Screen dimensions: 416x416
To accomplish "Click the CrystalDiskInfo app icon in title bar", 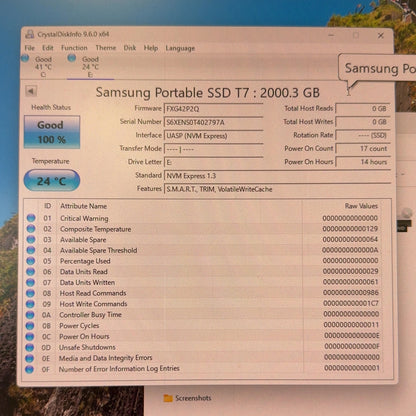I will tap(30, 34).
